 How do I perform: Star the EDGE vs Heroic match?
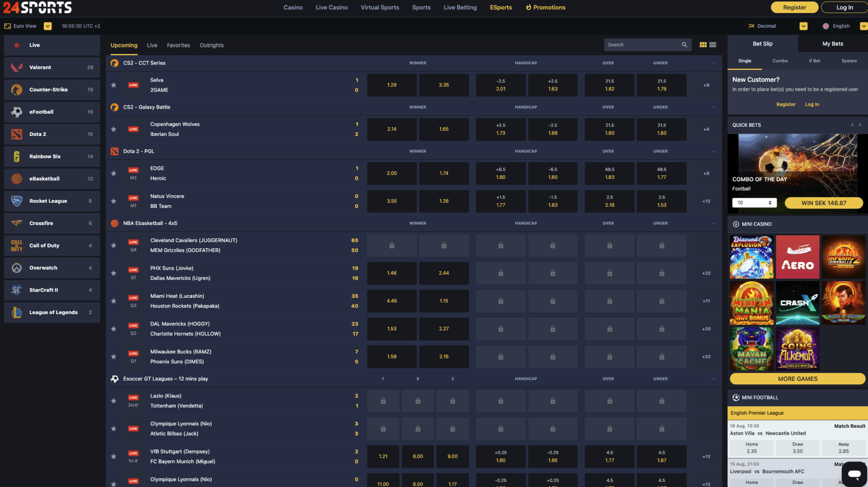point(113,174)
